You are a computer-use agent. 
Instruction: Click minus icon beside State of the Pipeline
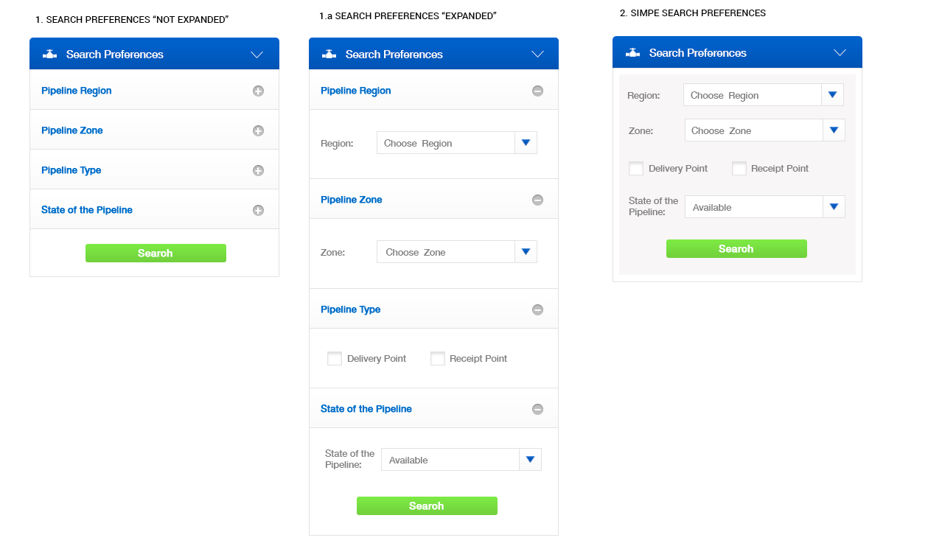pyautogui.click(x=537, y=410)
